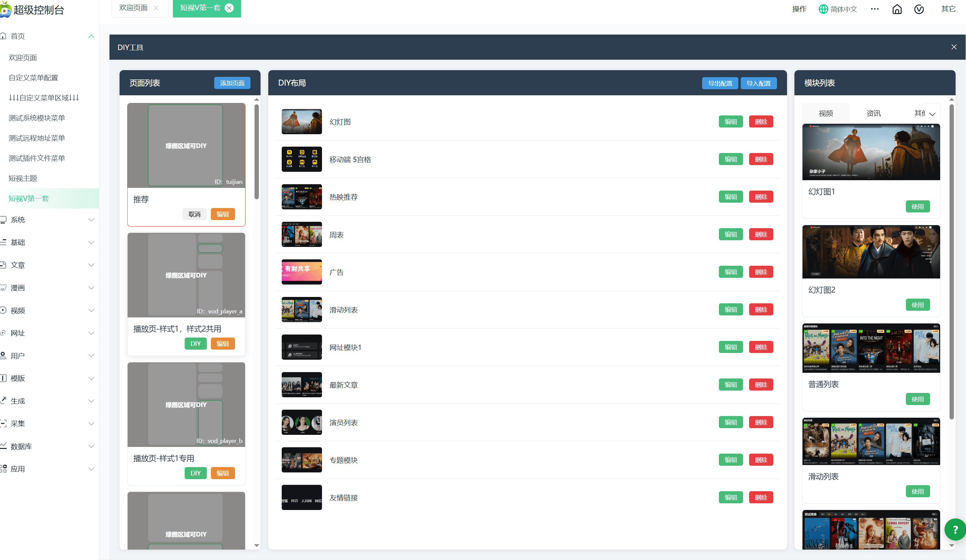The height and width of the screenshot is (560, 966).
Task: Click 编辑 on the 推荐 page card
Action: click(x=223, y=214)
